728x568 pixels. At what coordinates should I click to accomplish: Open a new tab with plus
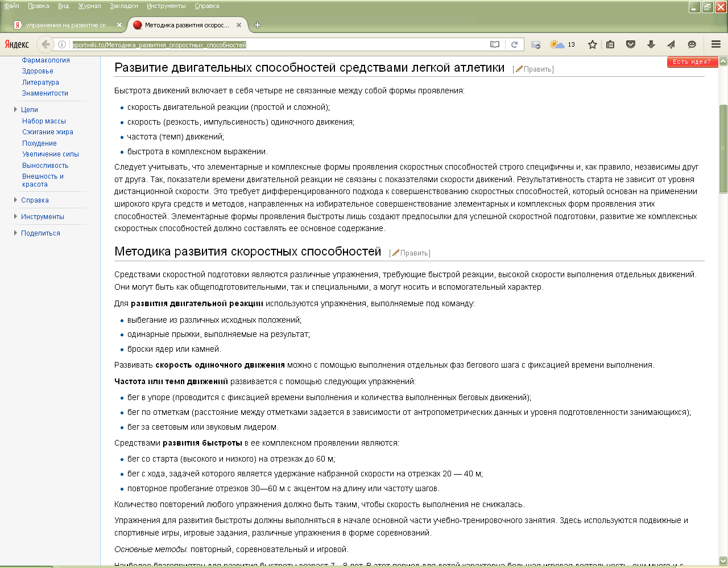258,25
